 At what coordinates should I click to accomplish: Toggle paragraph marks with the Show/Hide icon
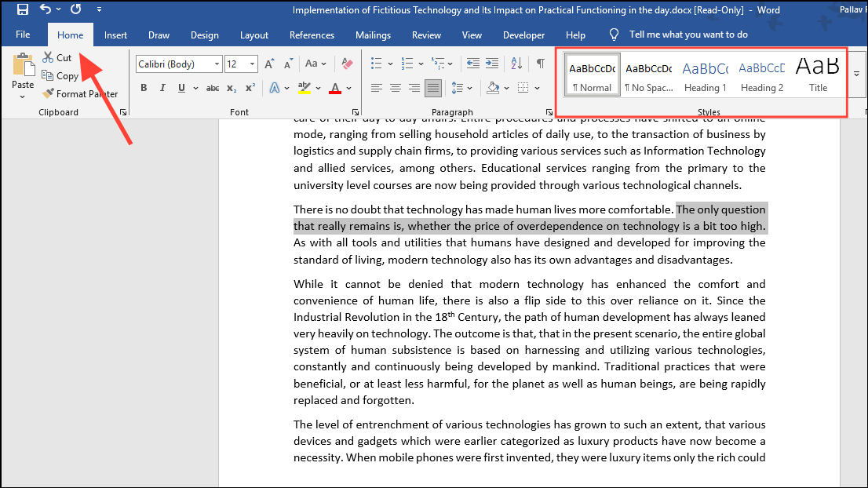pos(540,64)
